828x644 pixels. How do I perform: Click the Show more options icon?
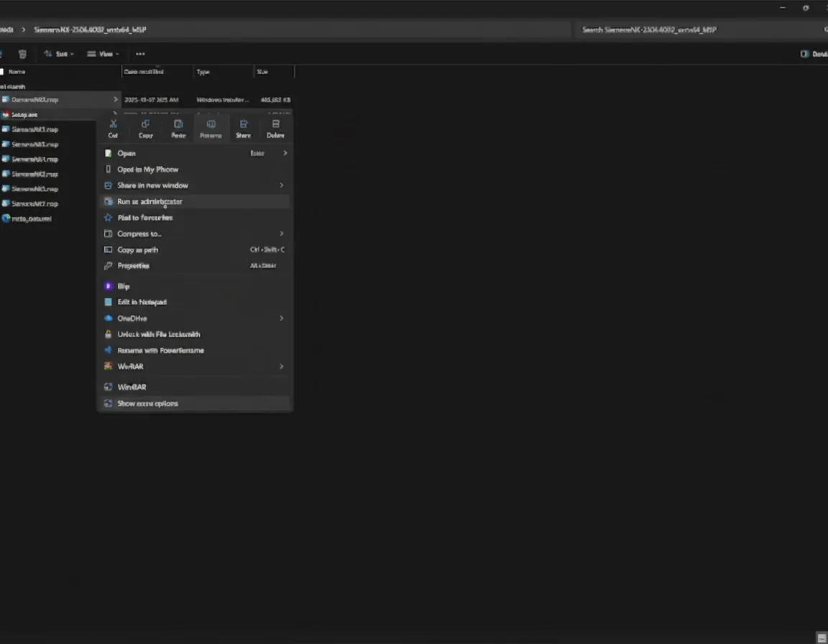[109, 403]
